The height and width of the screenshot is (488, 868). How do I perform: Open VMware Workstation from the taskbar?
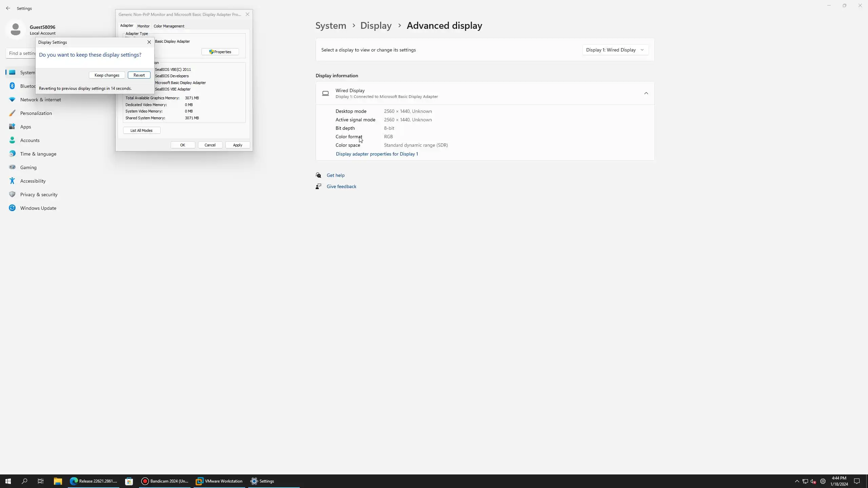(x=219, y=481)
